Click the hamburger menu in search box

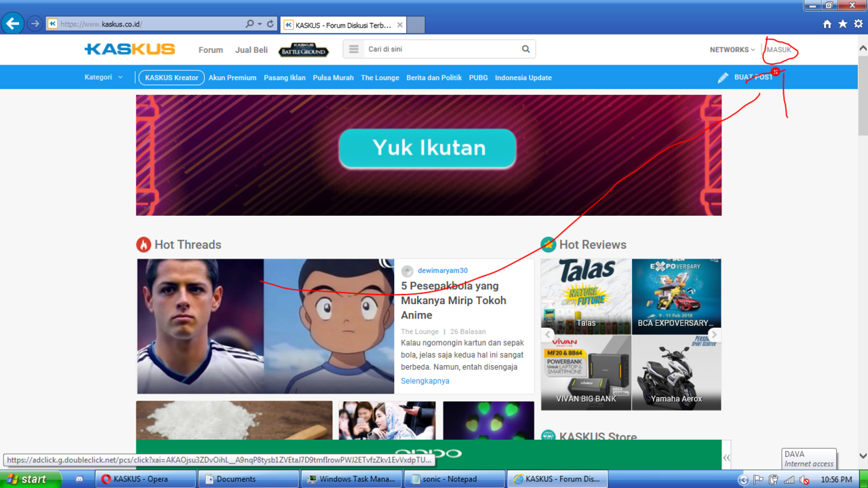tap(353, 49)
